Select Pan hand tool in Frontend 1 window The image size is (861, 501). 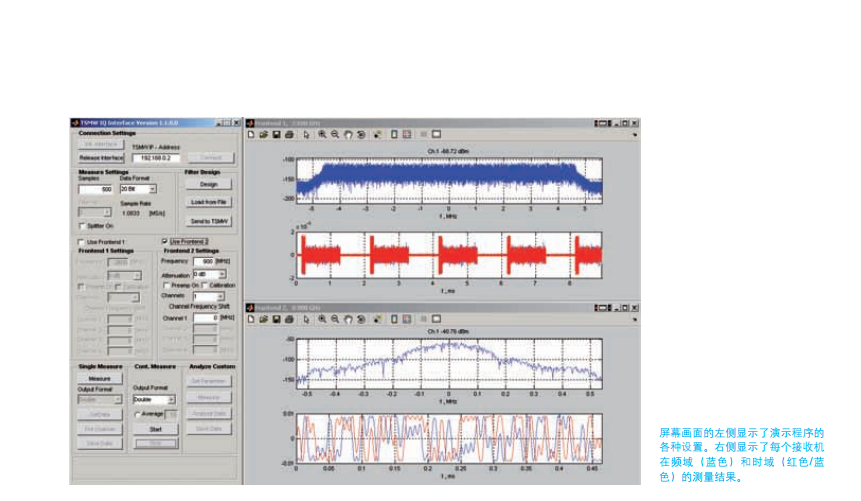click(x=348, y=135)
